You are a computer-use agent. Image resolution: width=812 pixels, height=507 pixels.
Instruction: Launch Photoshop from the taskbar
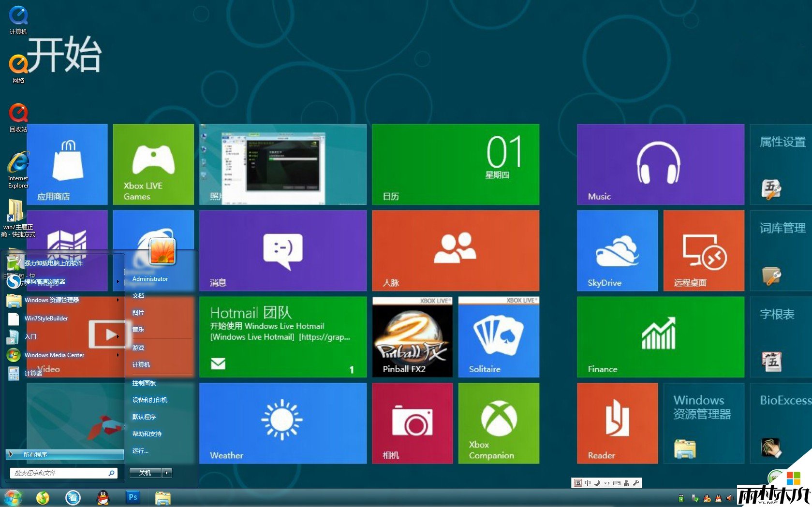[133, 497]
